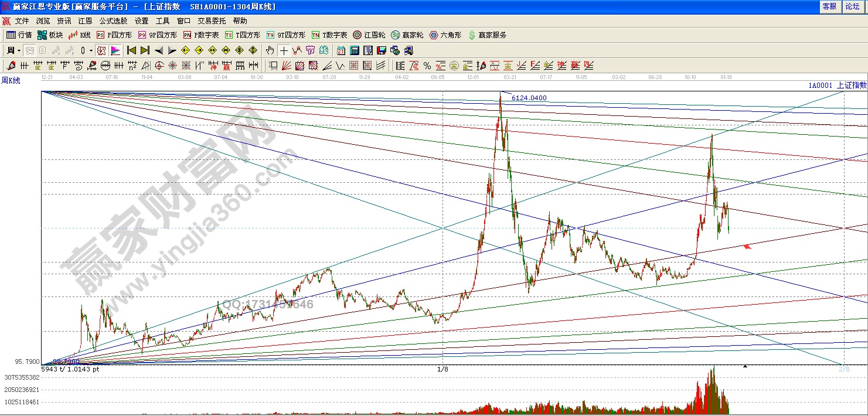Open the 公式选股 menu

click(114, 21)
